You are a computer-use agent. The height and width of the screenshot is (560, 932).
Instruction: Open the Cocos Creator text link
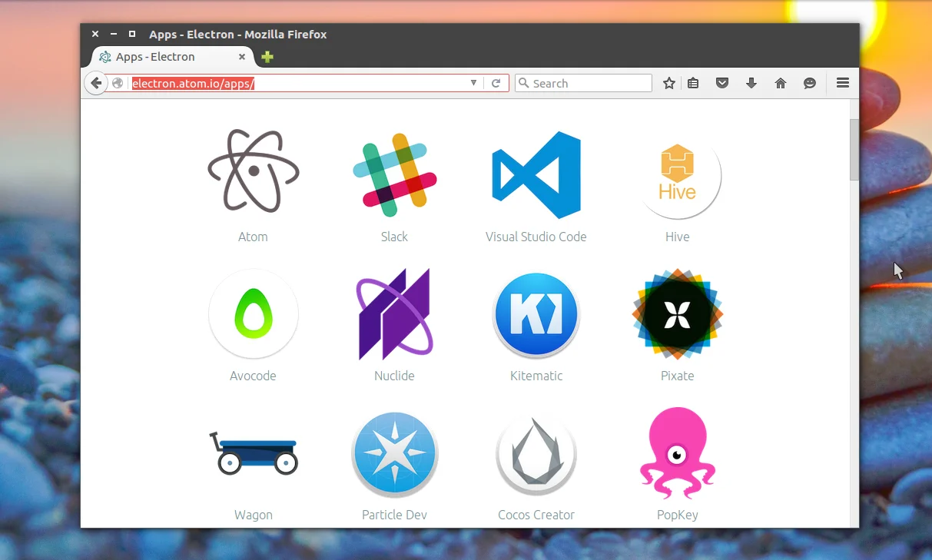click(x=536, y=515)
